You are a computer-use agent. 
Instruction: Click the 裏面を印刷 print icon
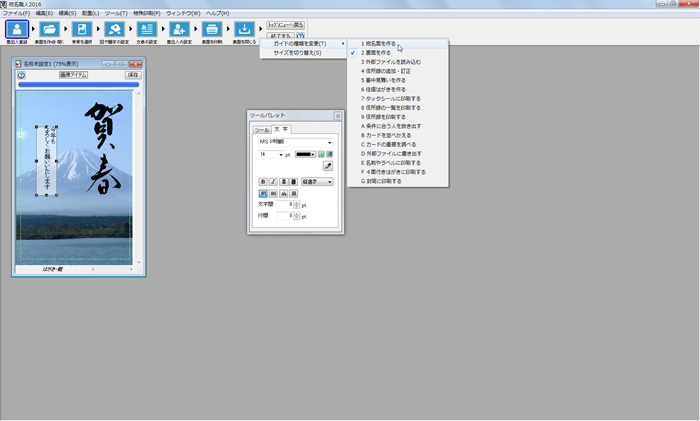pyautogui.click(x=212, y=30)
